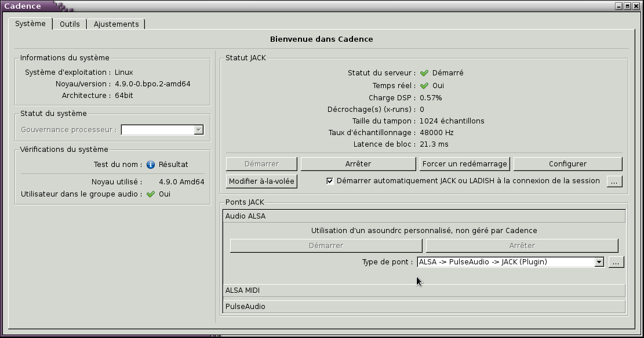Click the 1024 échantillons buffer size value
Screen dimensions: 644x338
click(x=452, y=121)
